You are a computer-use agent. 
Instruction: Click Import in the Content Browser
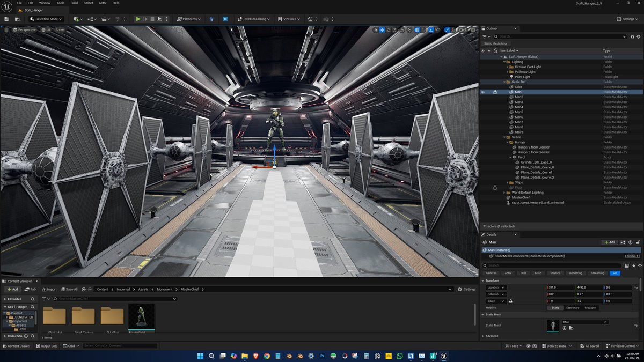[50, 289]
